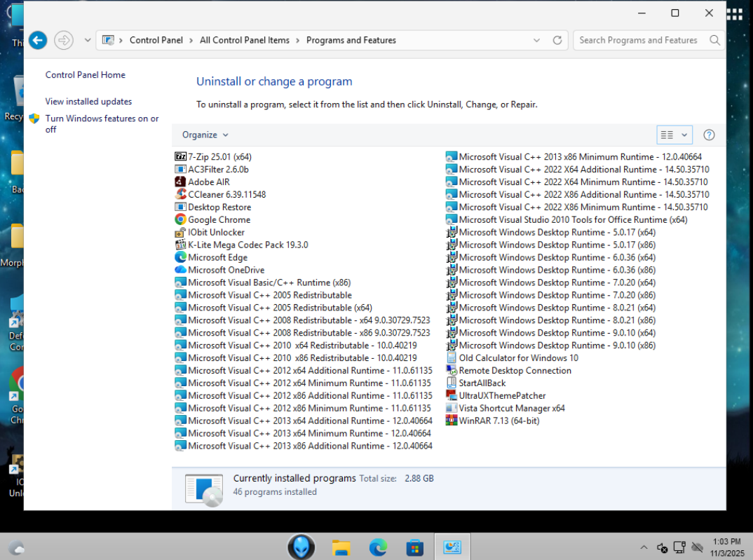753x560 pixels.
Task: Click All Control Panel Items breadcrumb
Action: click(245, 41)
